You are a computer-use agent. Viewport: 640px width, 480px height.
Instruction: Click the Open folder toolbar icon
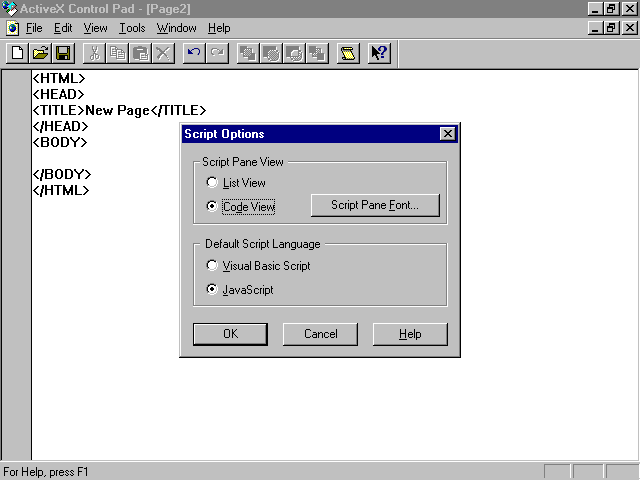[40, 53]
